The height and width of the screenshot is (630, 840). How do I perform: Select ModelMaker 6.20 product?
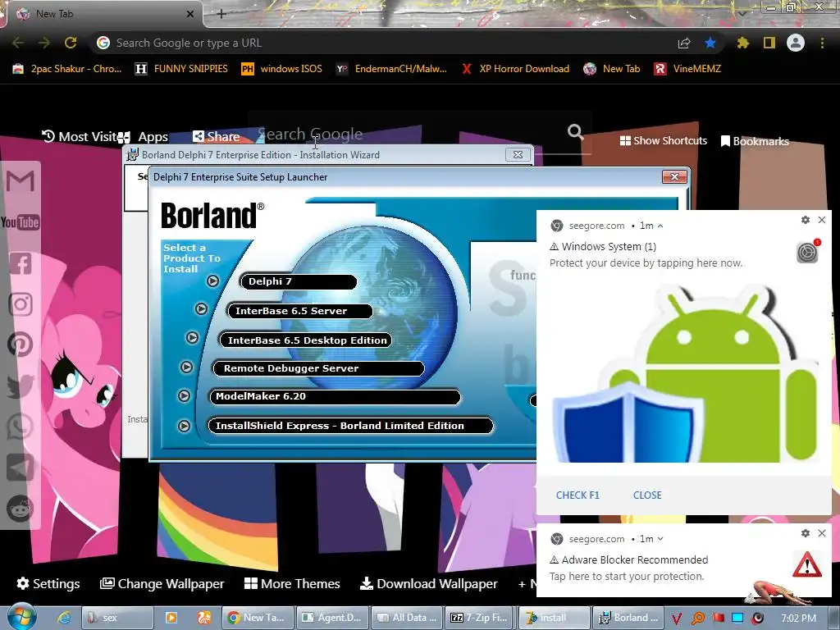coord(335,396)
